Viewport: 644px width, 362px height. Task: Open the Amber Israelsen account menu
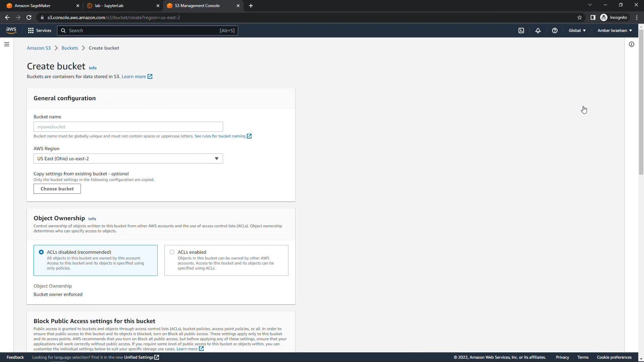[614, 31]
